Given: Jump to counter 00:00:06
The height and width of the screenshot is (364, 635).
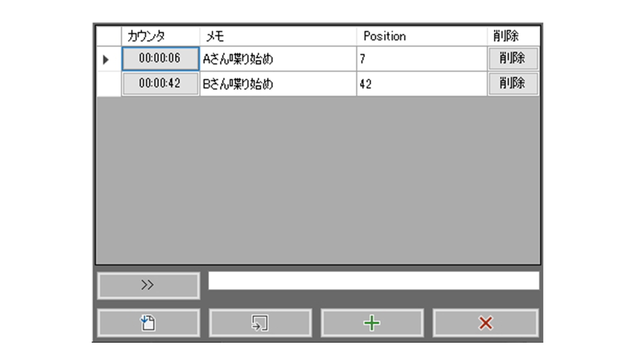Looking at the screenshot, I should pyautogui.click(x=160, y=59).
